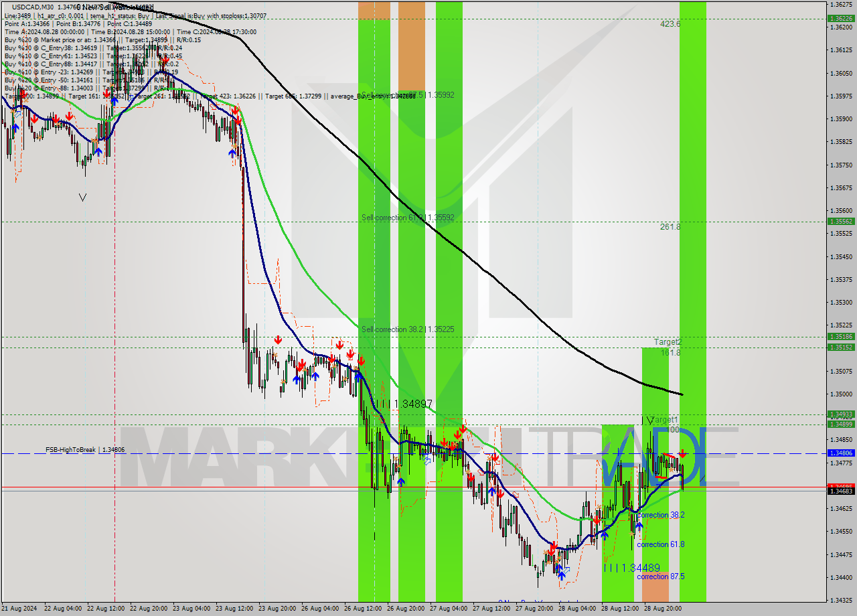Click green price tag 1.35152
This screenshot has width=857, height=616.
pyautogui.click(x=841, y=347)
